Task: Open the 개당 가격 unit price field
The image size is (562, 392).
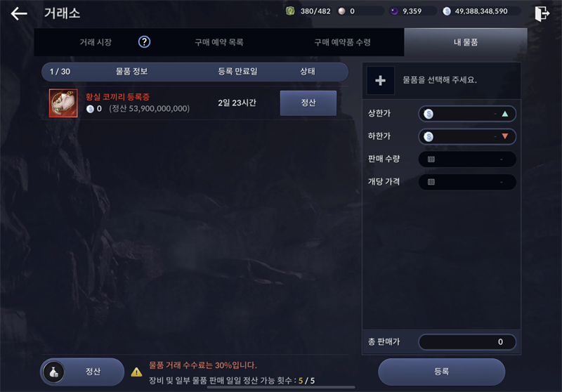Action: tap(467, 182)
